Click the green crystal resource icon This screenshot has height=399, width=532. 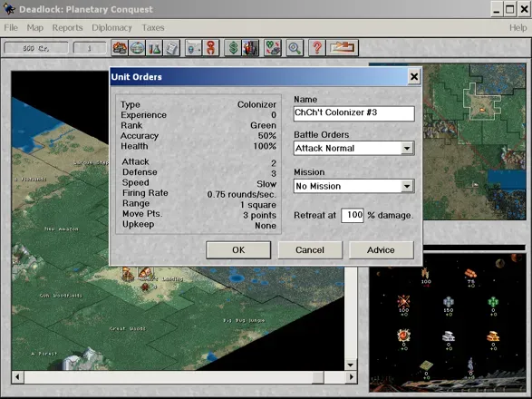click(x=493, y=302)
